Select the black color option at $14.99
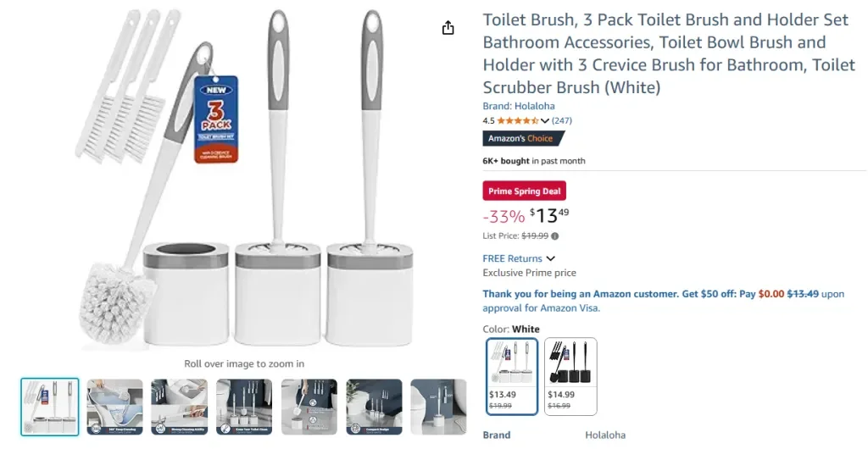 570,375
